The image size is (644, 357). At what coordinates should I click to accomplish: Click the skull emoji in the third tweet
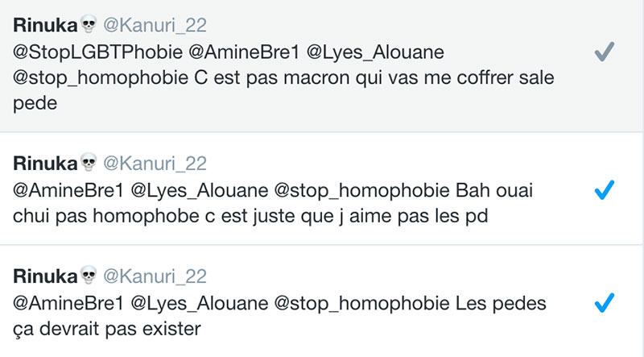89,277
